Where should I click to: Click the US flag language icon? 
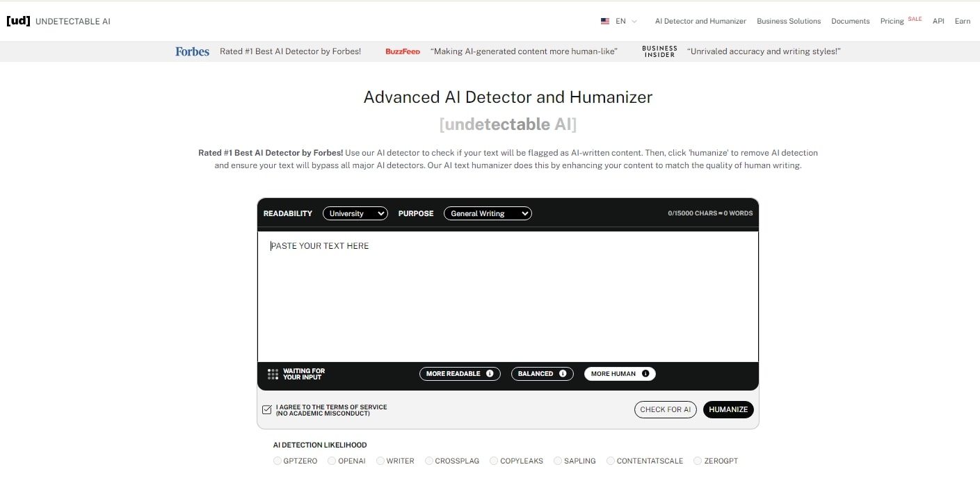[x=605, y=22]
